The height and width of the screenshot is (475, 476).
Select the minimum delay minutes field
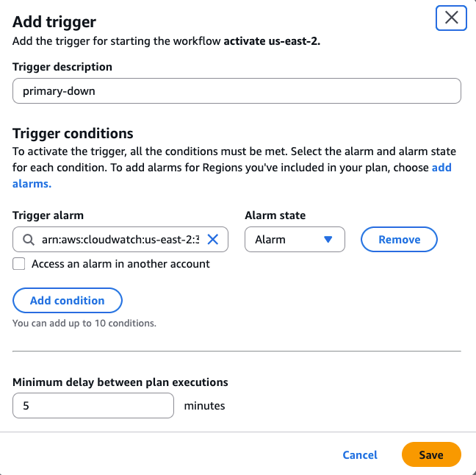tap(93, 405)
